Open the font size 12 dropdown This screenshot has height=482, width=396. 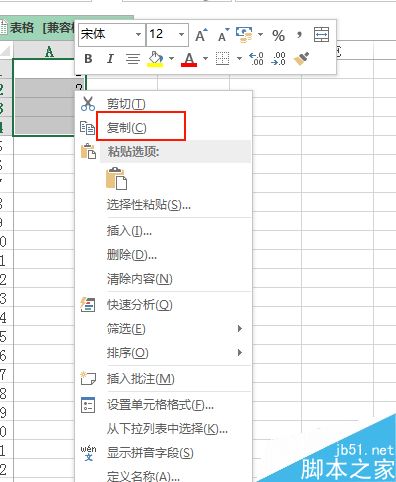(x=181, y=35)
